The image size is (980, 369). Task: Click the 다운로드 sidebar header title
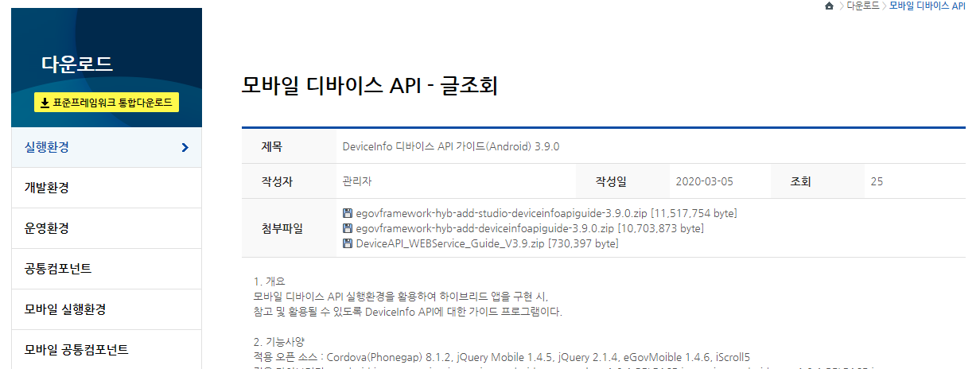77,64
